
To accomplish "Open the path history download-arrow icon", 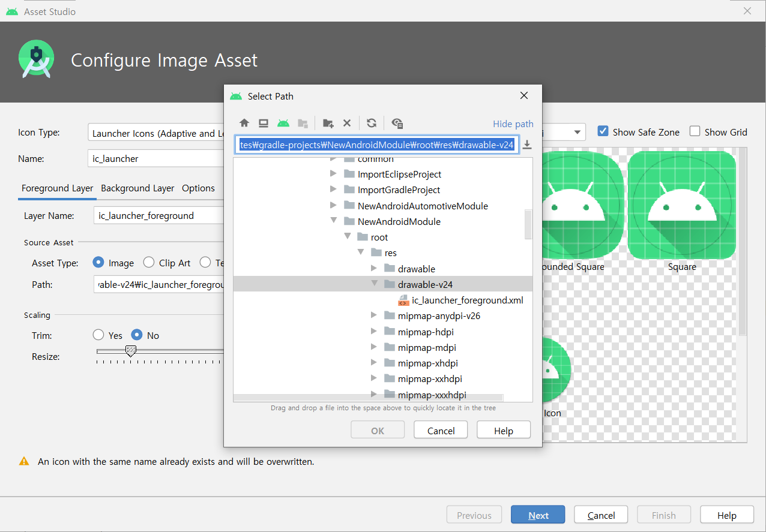I will click(527, 145).
